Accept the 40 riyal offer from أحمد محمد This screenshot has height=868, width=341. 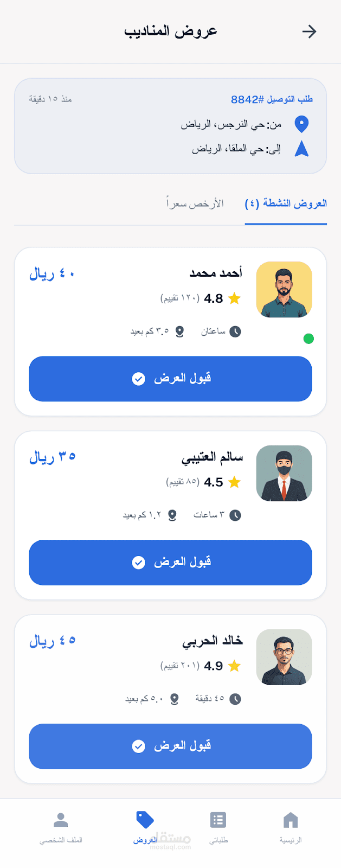point(170,379)
